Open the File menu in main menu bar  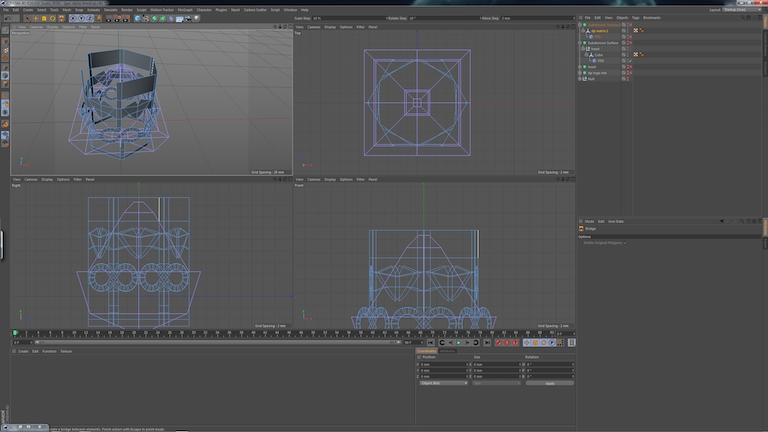6,10
